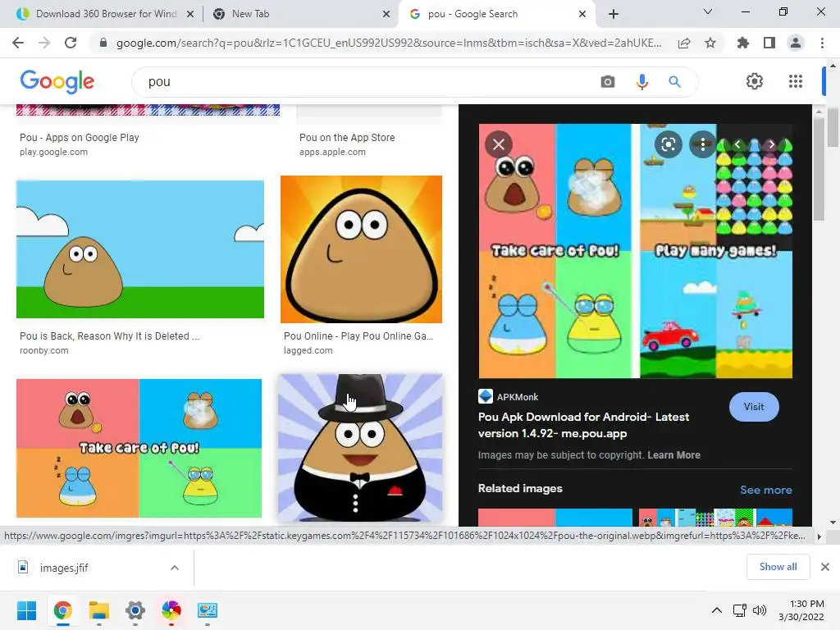Click the page vertical scrollbar thumb
This screenshot has height=630, width=840.
click(833, 126)
